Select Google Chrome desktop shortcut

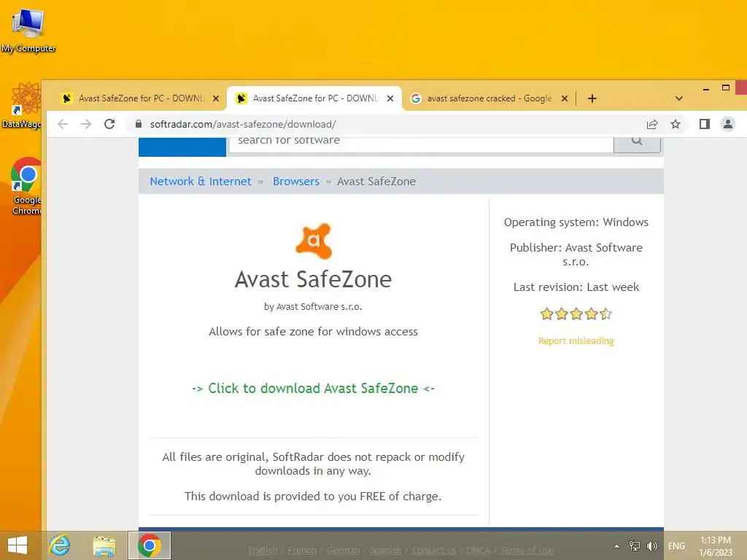click(x=26, y=186)
